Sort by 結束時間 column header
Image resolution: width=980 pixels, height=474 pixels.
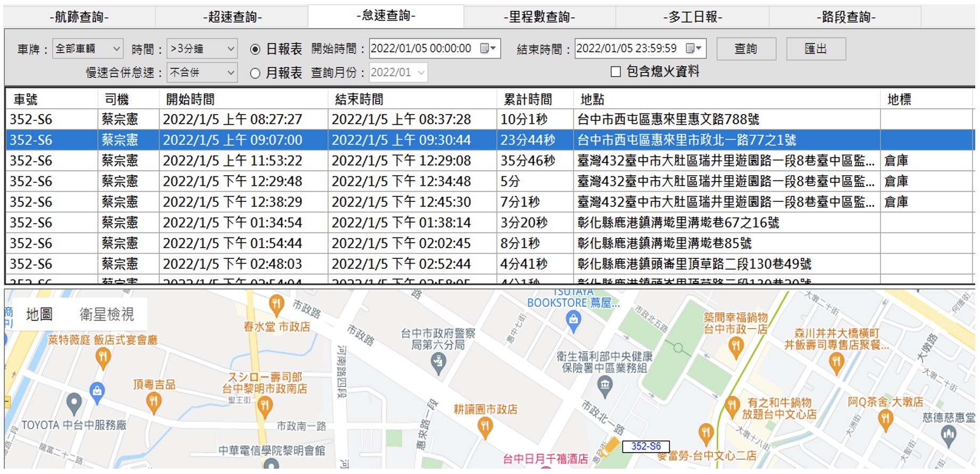[x=413, y=100]
